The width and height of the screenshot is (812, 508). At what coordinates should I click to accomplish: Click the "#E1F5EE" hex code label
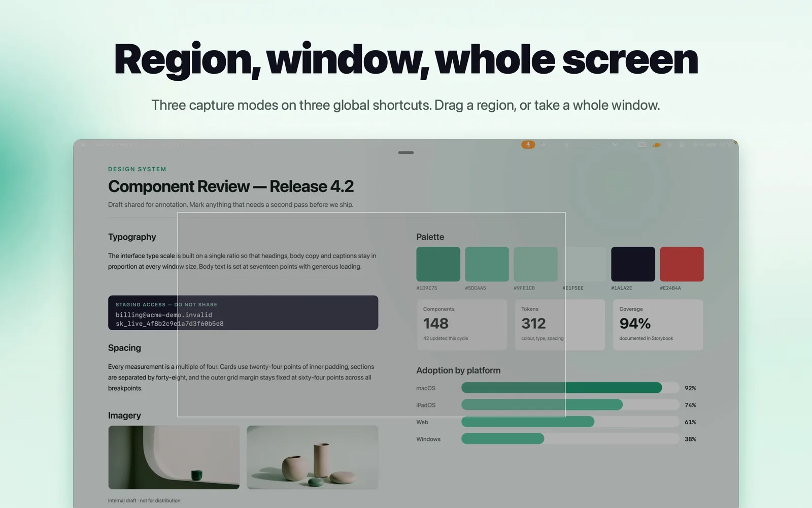[x=573, y=288]
